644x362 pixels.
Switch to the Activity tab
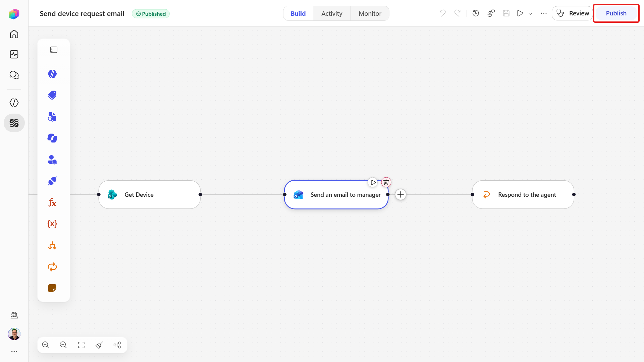click(332, 13)
